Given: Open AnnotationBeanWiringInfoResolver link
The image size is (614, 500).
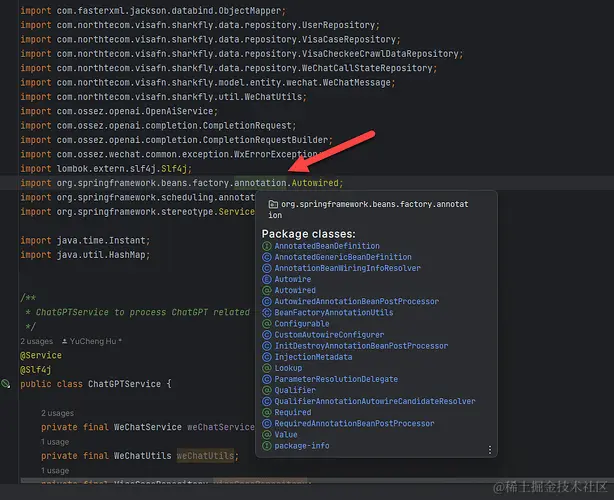Looking at the screenshot, I should pos(347,268).
